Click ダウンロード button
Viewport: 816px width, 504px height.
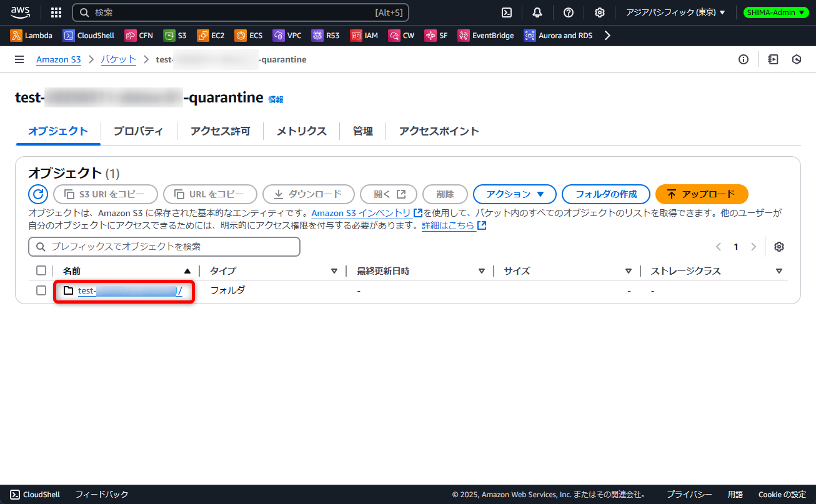pos(309,194)
